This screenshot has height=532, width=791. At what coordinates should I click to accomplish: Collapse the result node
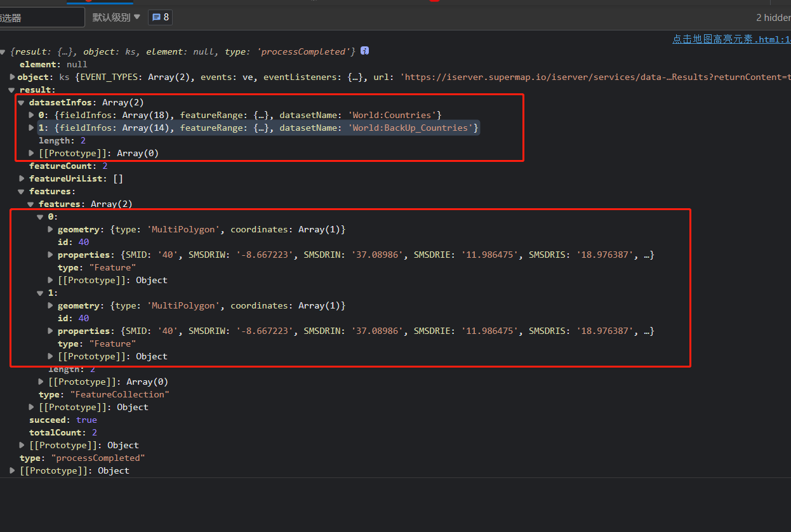13,90
